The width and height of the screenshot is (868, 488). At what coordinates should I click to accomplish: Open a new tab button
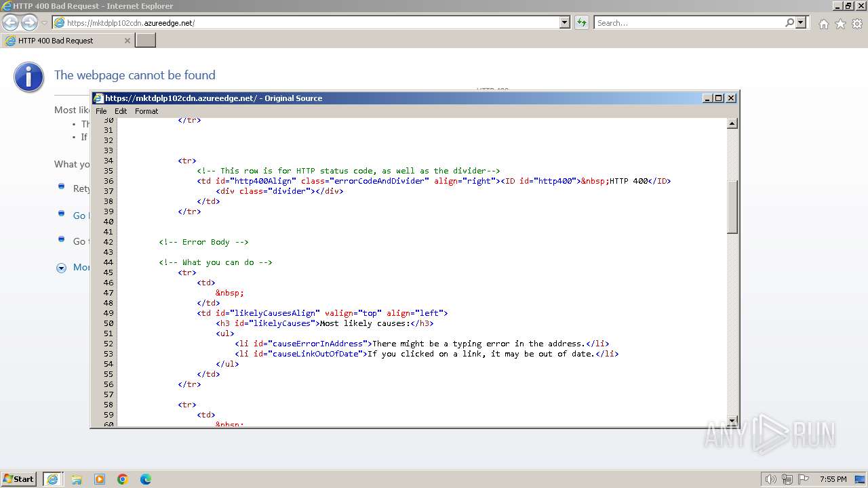click(x=146, y=41)
